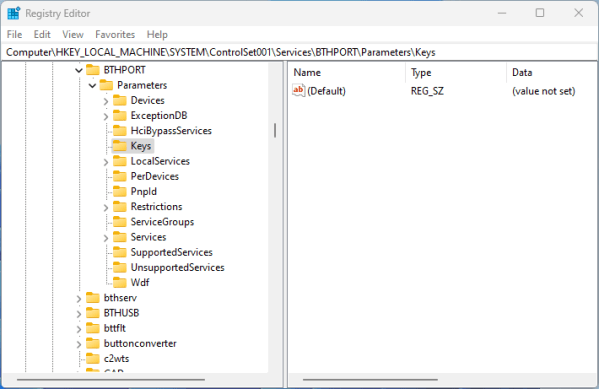Click the Services folder icon under Parameters
The image size is (599, 389).
pyautogui.click(x=120, y=237)
